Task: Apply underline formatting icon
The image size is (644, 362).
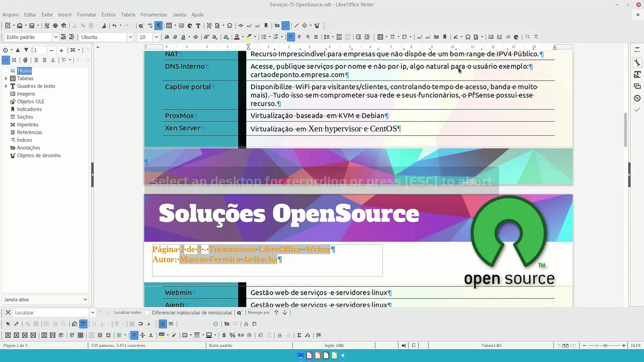Action: point(184,37)
